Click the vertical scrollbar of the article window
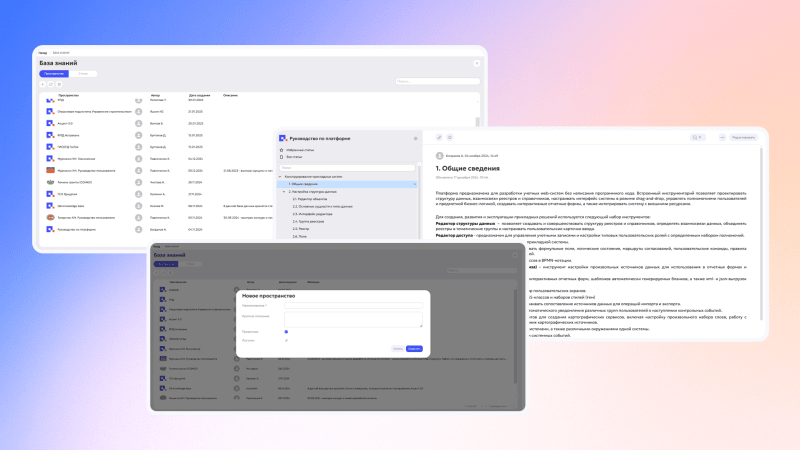This screenshot has width=800, height=450. point(760,200)
